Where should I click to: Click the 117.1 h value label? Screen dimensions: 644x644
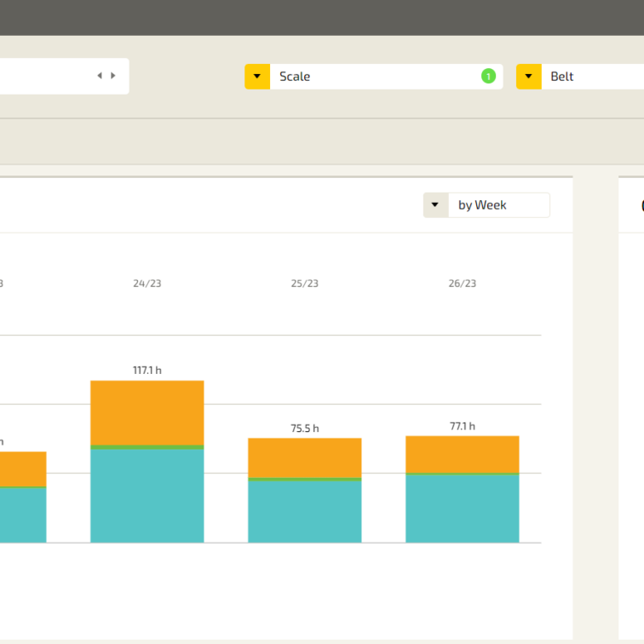147,371
